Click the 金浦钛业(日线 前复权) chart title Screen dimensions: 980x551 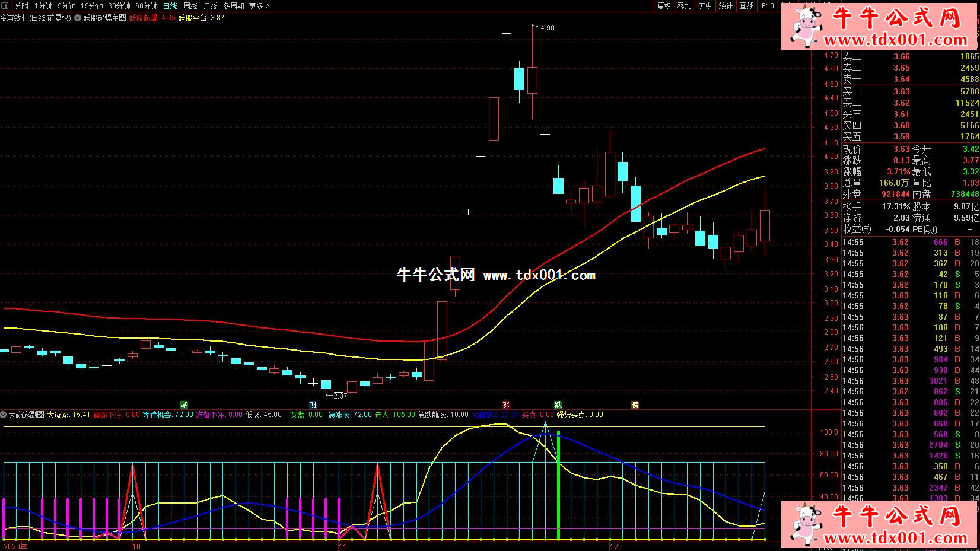tap(36, 18)
